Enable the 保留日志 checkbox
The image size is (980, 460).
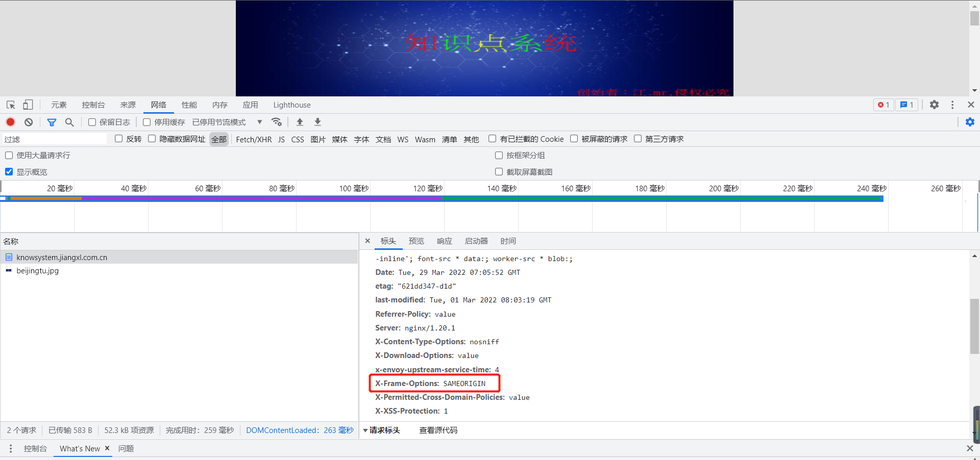point(92,122)
